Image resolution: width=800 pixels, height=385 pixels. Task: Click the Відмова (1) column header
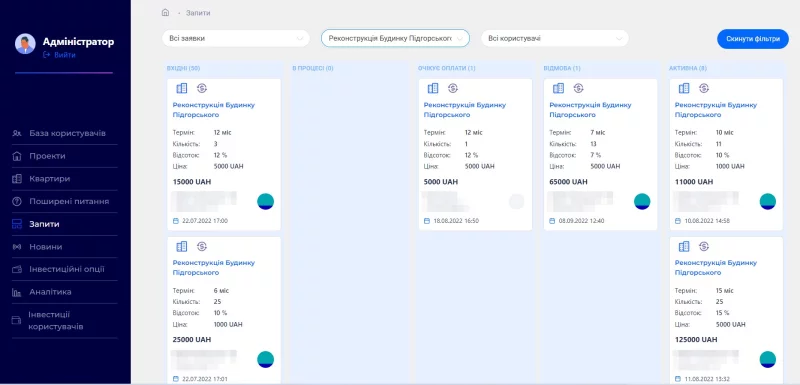(x=562, y=68)
